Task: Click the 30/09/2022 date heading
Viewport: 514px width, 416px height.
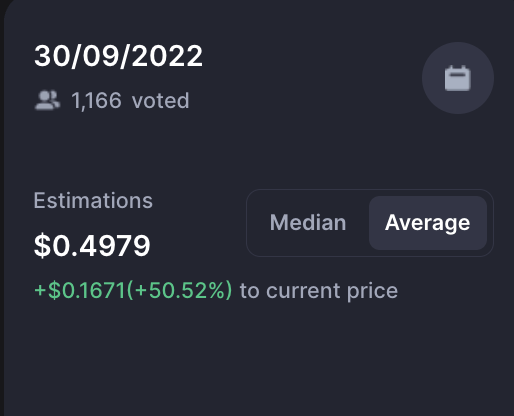Action: tap(118, 56)
